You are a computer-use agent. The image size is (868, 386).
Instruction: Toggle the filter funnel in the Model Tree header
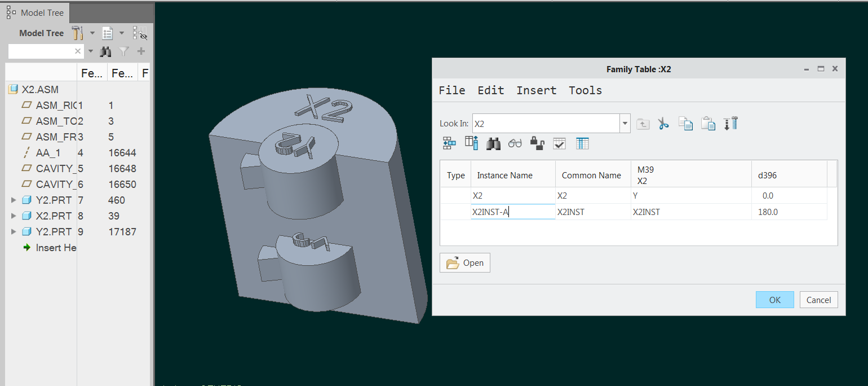(x=123, y=51)
